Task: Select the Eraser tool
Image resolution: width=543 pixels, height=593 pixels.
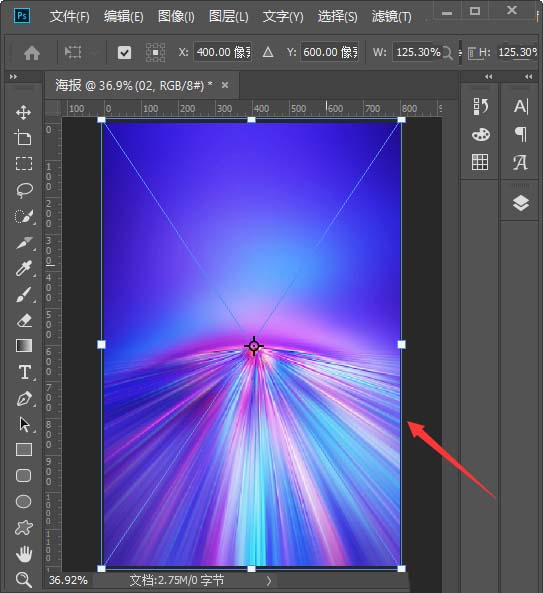Action: click(x=24, y=320)
